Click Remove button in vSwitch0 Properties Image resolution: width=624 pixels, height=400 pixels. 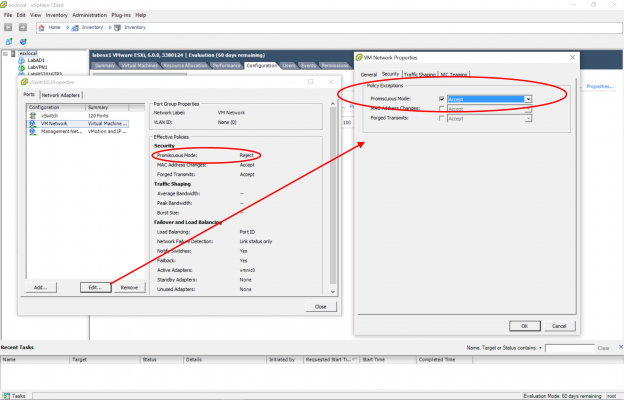pos(129,287)
